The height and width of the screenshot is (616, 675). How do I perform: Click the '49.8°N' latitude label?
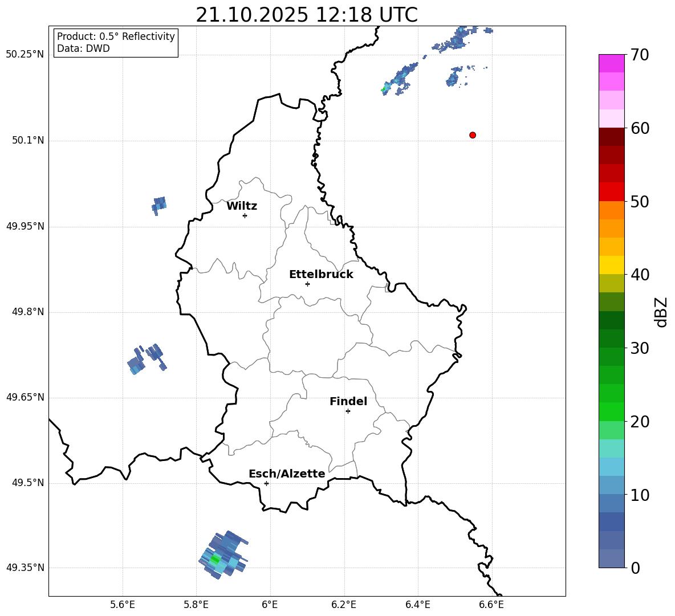[x=28, y=312]
